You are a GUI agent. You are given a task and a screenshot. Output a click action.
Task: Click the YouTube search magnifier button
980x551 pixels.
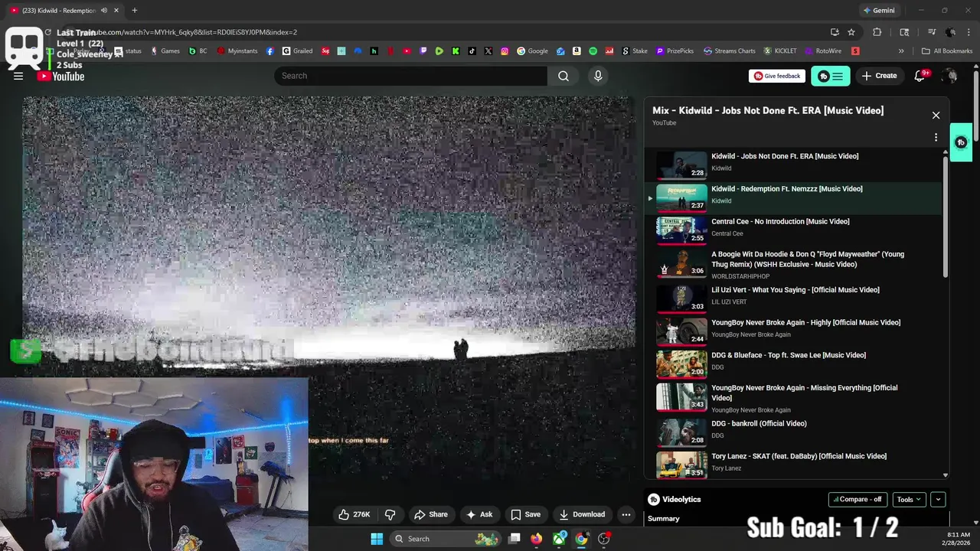click(563, 76)
